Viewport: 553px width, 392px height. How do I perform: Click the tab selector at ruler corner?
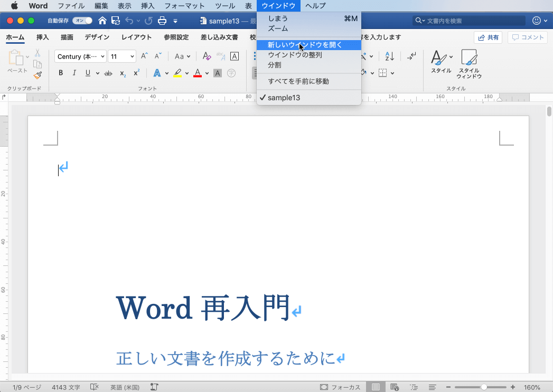point(4,97)
